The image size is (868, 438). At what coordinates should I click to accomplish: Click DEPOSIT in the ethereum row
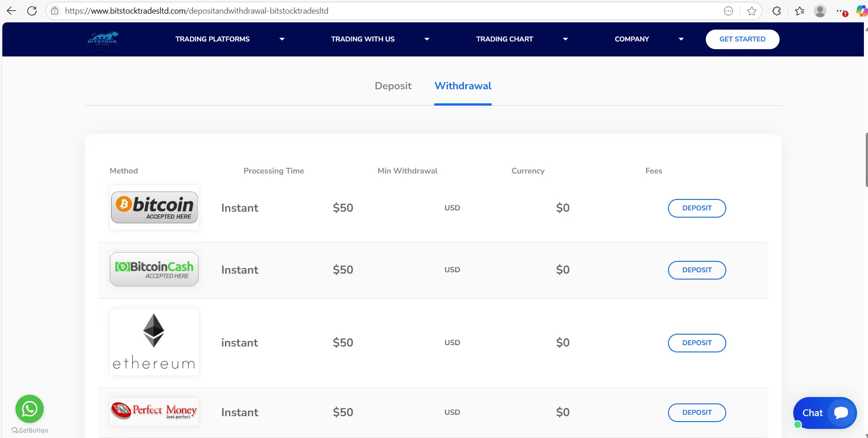(x=697, y=343)
